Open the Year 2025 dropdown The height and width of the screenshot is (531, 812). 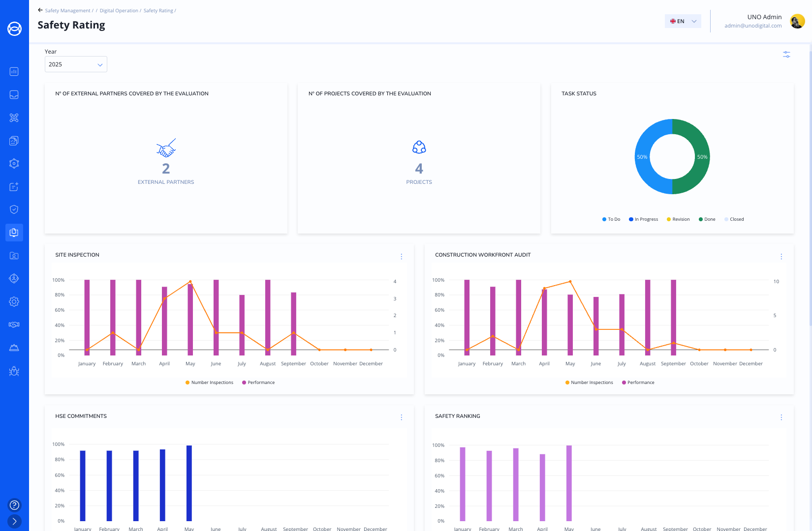(x=76, y=64)
